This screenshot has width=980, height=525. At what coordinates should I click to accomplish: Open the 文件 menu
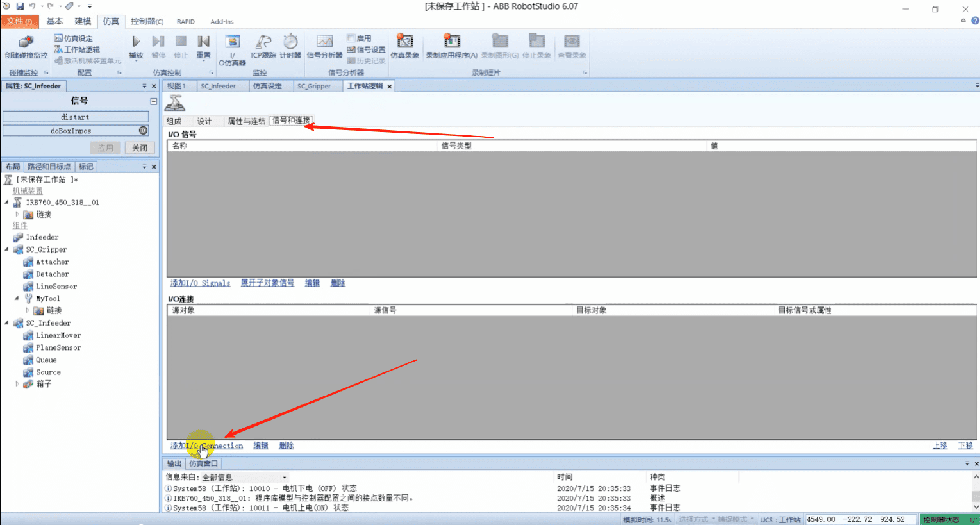coord(20,21)
